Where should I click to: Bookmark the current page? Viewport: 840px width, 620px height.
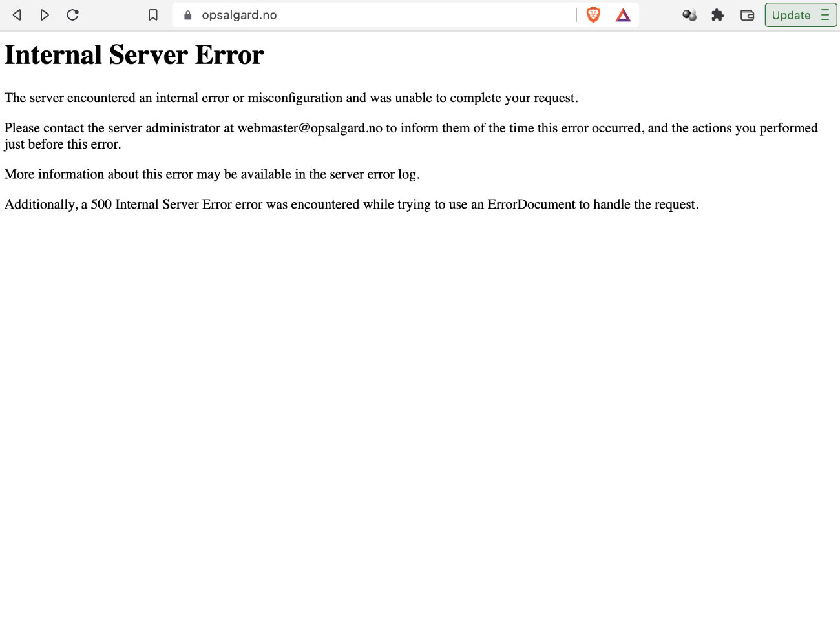pyautogui.click(x=152, y=14)
